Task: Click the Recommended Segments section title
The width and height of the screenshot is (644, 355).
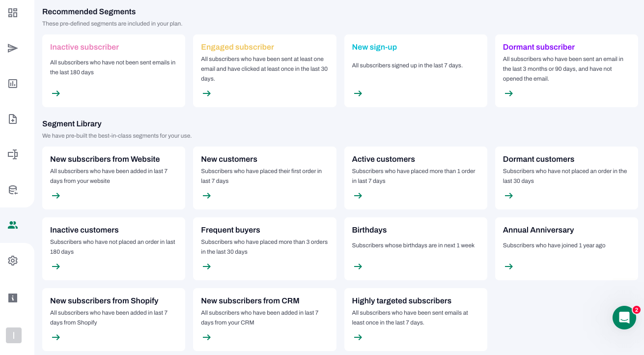Action: 89,12
